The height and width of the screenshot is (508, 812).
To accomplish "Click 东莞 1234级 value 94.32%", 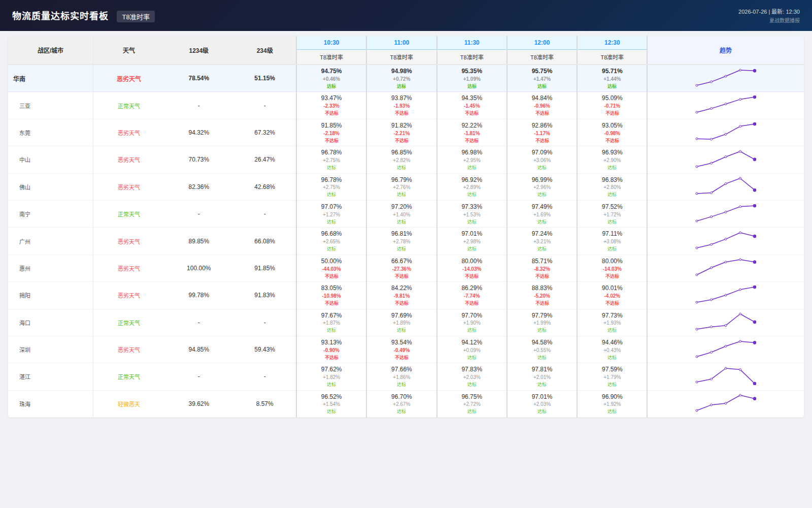I will [198, 133].
